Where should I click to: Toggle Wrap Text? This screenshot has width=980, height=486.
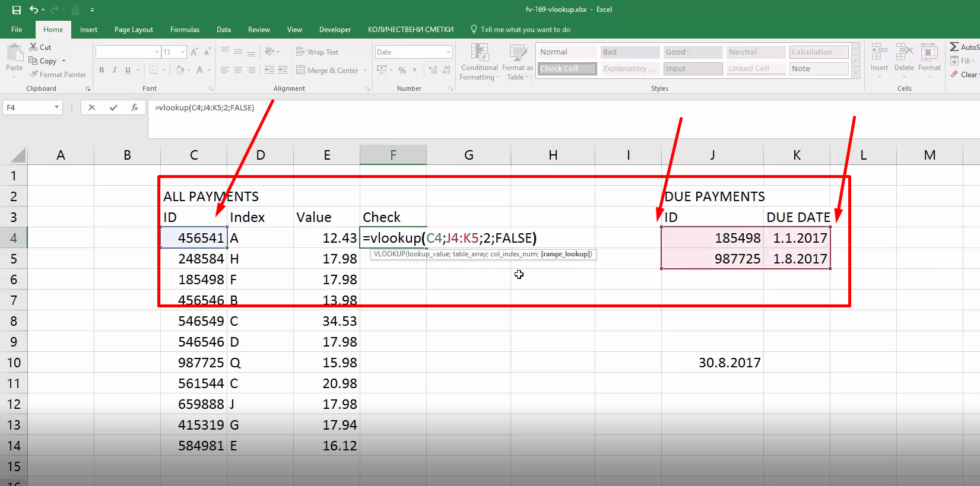[317, 52]
